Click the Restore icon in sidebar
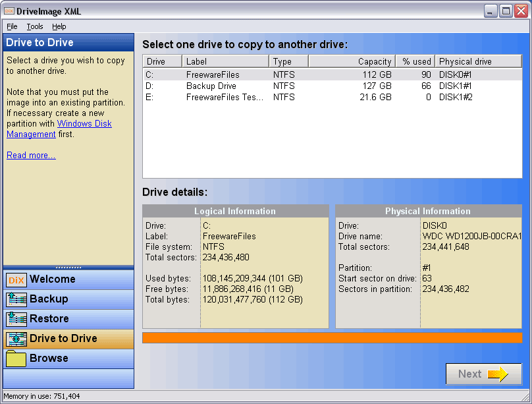The height and width of the screenshot is (404, 532). [16, 319]
